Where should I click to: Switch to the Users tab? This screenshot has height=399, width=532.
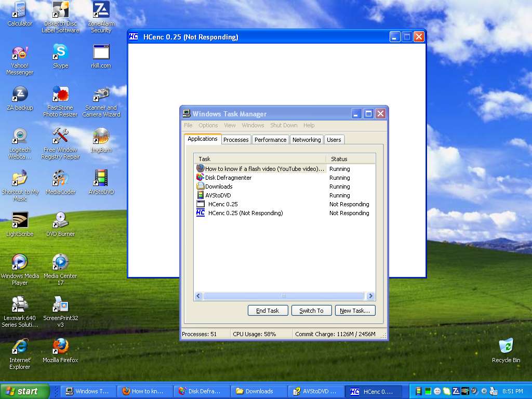[334, 140]
